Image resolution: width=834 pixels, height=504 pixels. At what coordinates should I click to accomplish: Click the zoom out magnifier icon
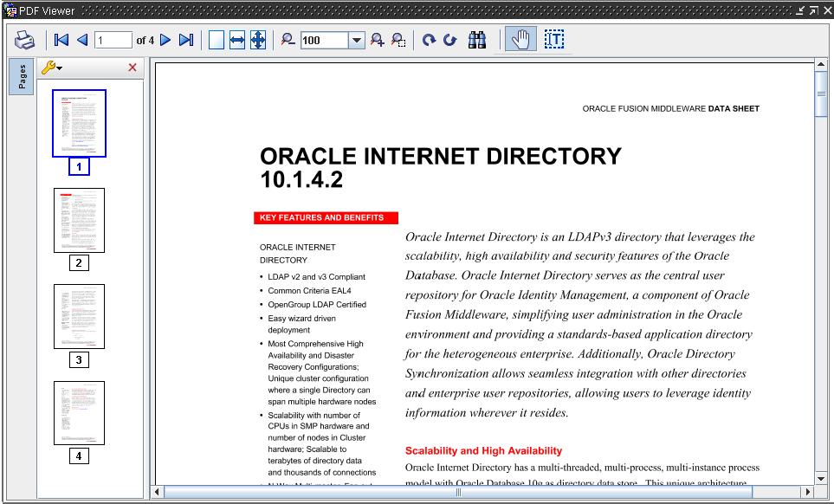pos(288,40)
